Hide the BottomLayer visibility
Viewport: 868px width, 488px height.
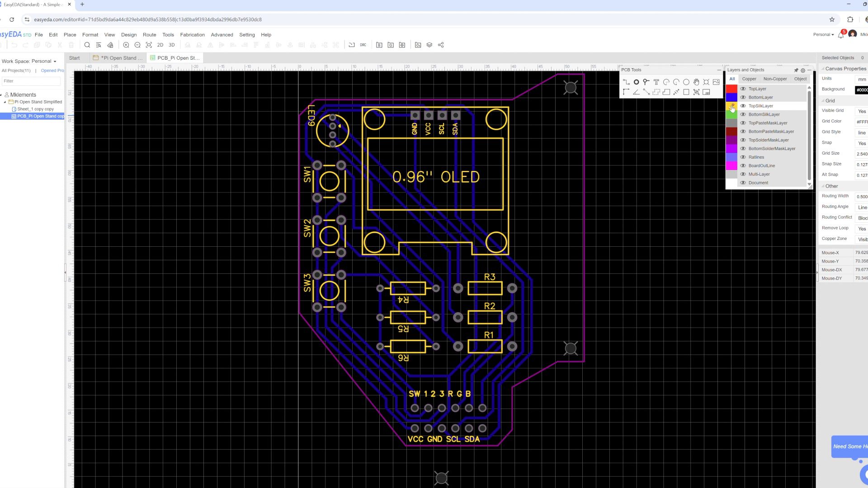click(x=743, y=97)
